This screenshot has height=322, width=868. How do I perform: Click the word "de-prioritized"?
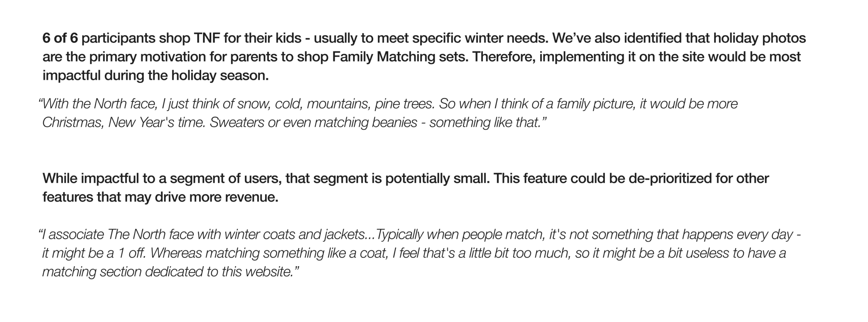pos(670,178)
